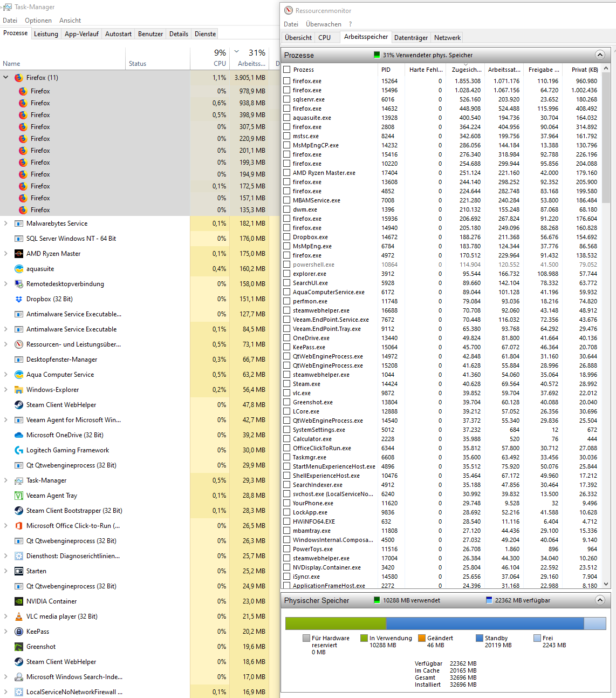Screen dimensions: 616x698
Task: Sort Task-Manager list by the Name column
Action: (63, 59)
